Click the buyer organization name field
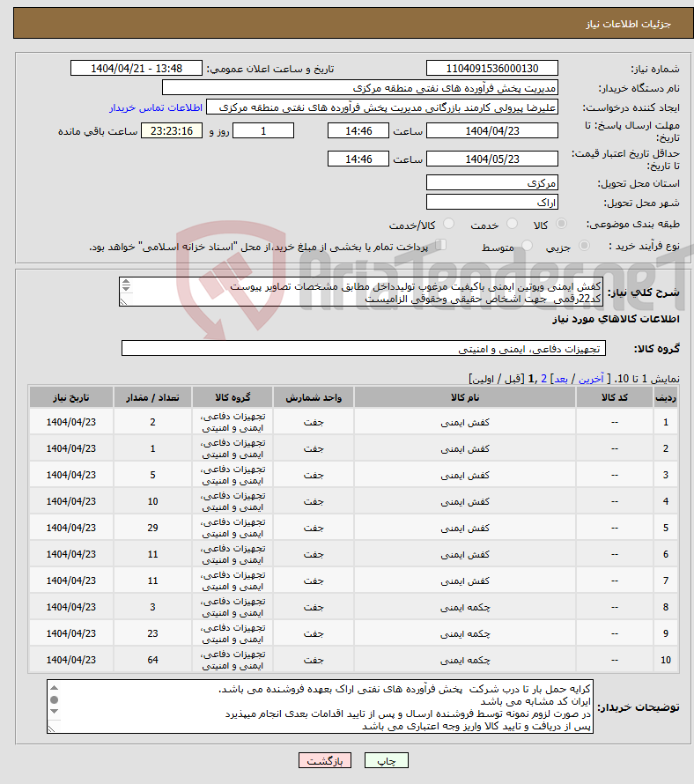 point(360,87)
